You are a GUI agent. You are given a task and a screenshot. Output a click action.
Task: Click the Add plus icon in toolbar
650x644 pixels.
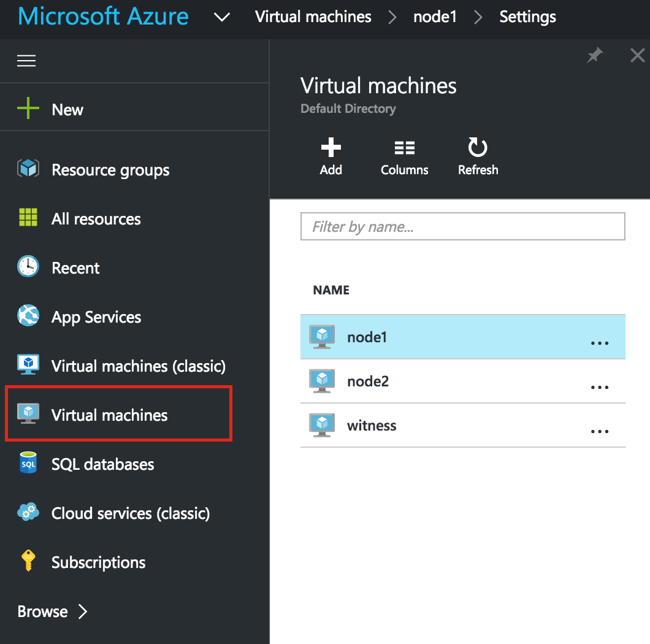pyautogui.click(x=331, y=147)
